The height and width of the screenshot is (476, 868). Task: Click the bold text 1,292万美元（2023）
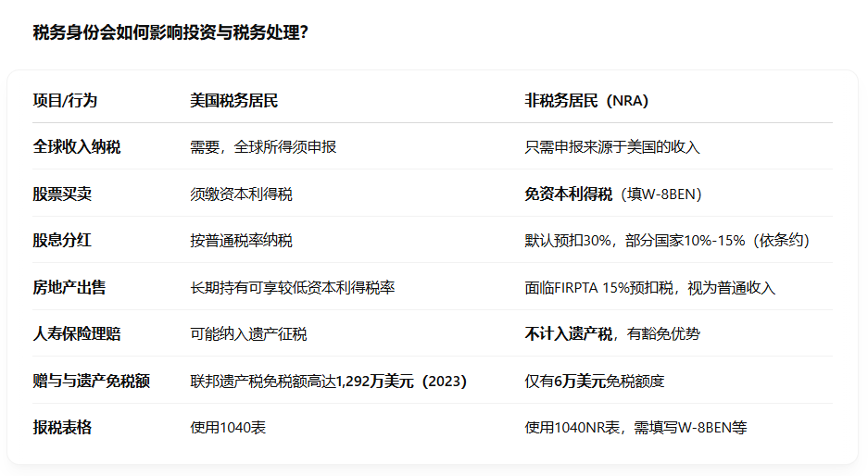401,381
